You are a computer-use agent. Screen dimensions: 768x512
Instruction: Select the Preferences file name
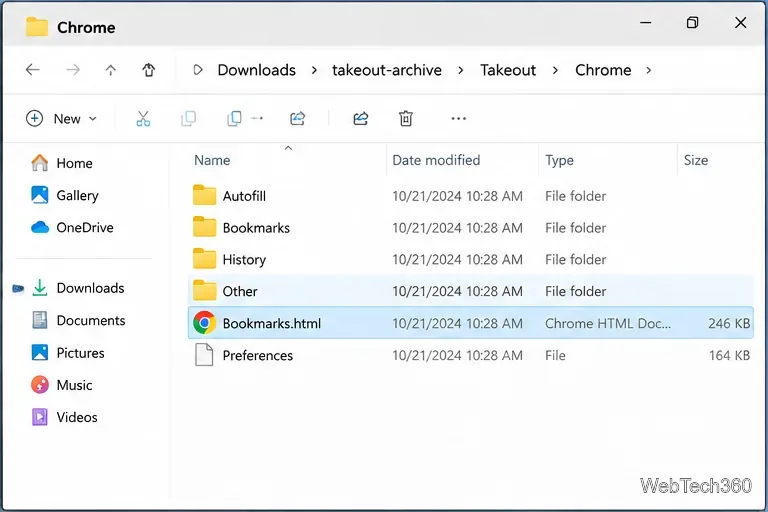click(258, 355)
